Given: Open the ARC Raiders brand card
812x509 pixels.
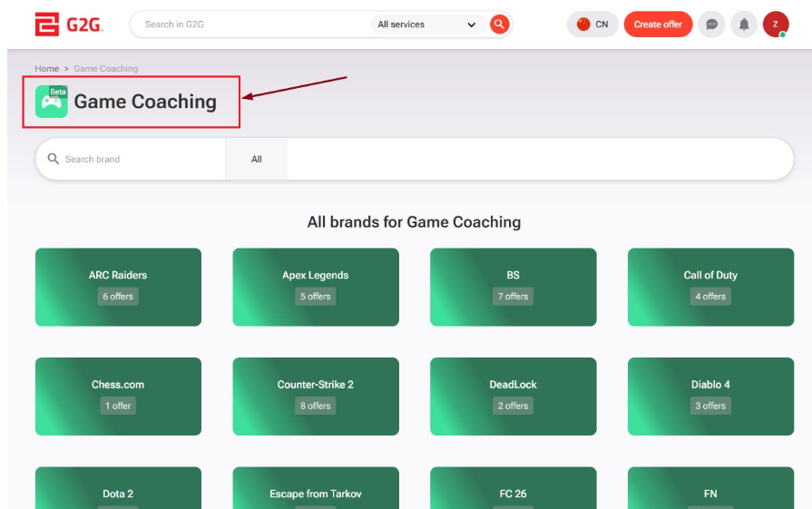Looking at the screenshot, I should (118, 287).
